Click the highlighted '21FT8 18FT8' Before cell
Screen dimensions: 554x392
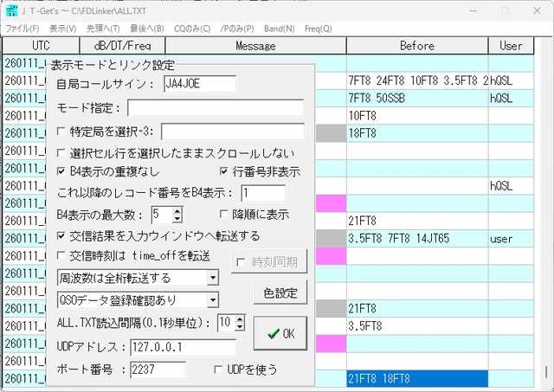417,379
